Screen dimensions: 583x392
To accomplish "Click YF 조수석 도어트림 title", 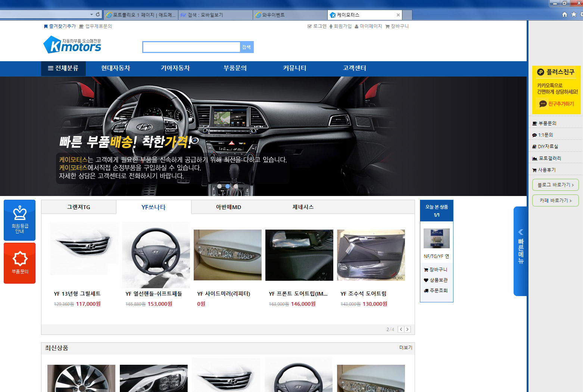I will pos(364,294).
